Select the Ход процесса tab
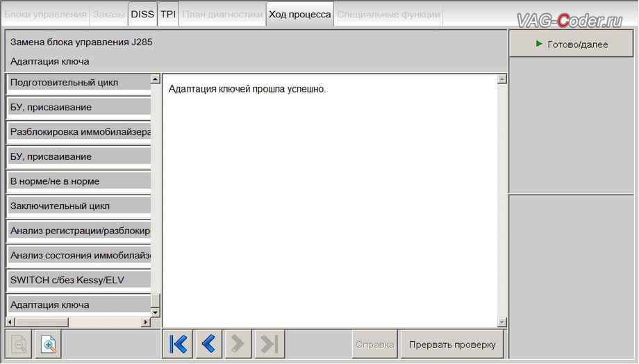Image resolution: width=639 pixels, height=364 pixels. pyautogui.click(x=300, y=15)
